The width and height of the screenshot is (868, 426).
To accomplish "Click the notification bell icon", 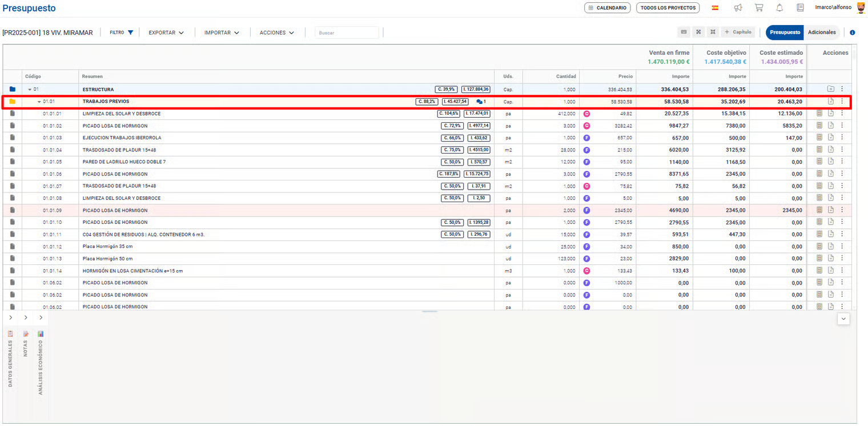I will [779, 8].
